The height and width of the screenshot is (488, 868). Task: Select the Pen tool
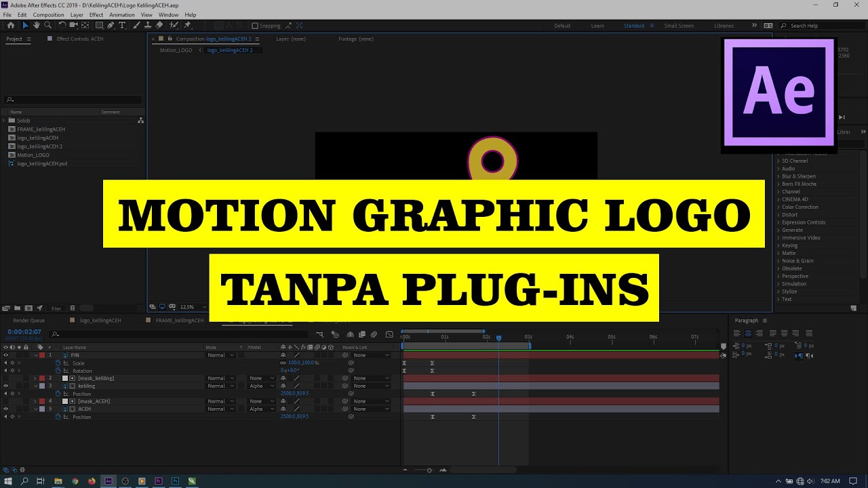[x=111, y=25]
